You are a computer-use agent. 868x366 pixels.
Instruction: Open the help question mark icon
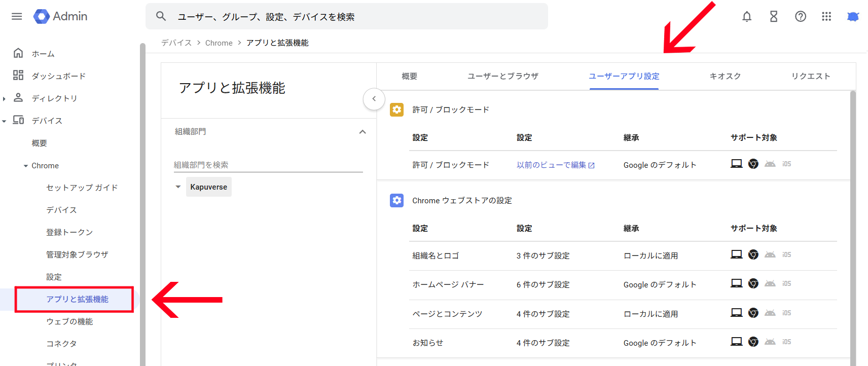(801, 17)
